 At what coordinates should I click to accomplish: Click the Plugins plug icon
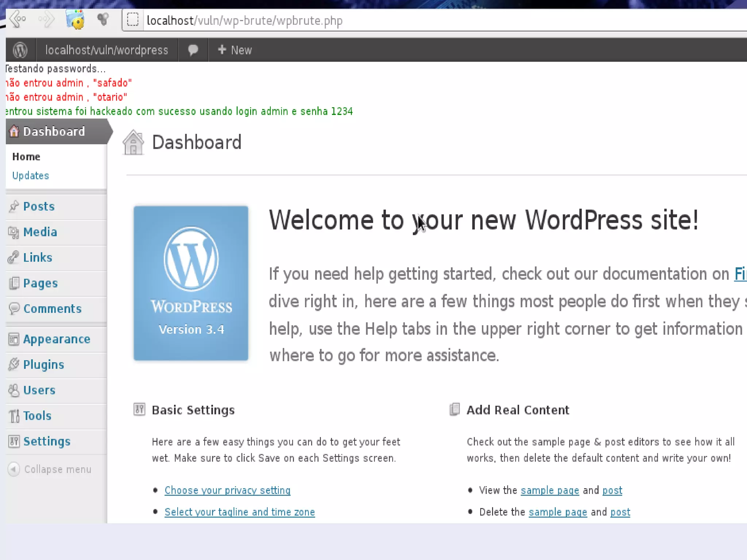[14, 365]
